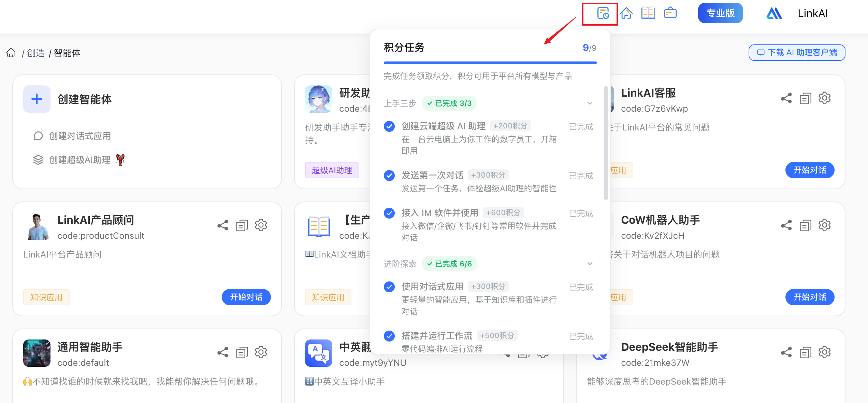Click the 创建云端超级 AI 助理 task title
This screenshot has width=868, height=403.
(444, 126)
